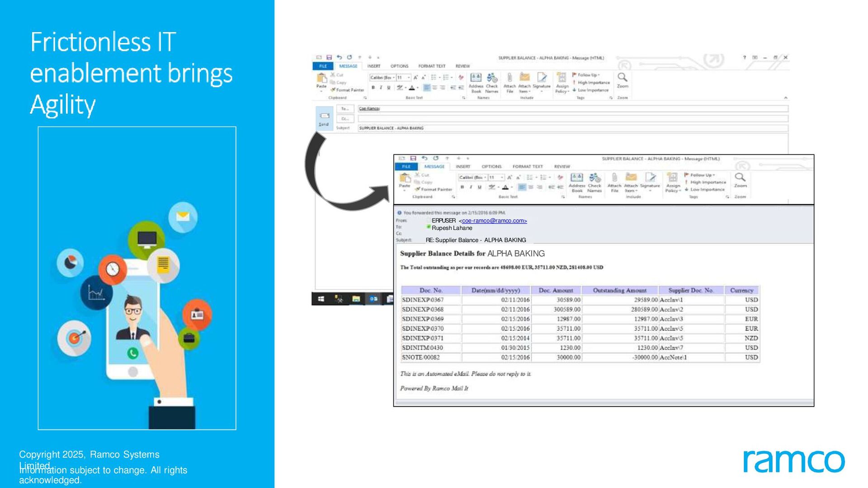
Task: Open the Cc address picker in back window
Action: [x=345, y=119]
